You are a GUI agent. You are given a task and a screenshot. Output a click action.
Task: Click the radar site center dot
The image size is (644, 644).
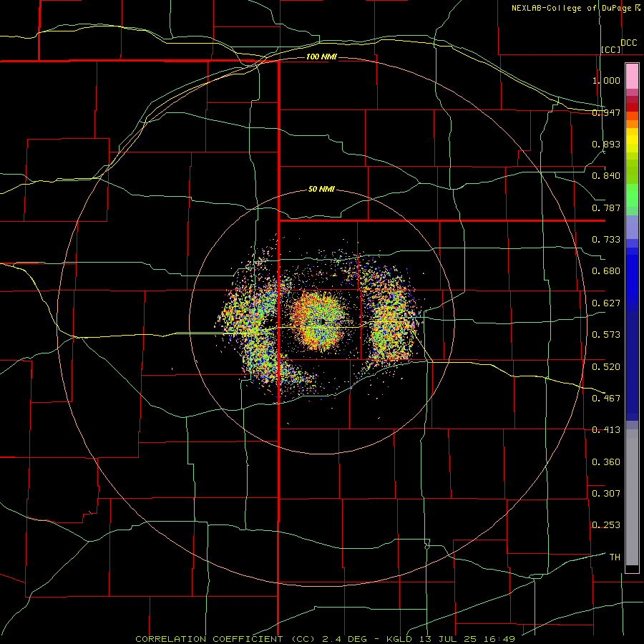pyautogui.click(x=323, y=321)
